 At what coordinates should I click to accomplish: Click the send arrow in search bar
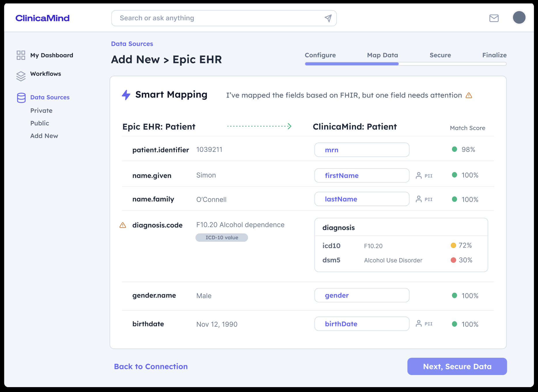(328, 18)
